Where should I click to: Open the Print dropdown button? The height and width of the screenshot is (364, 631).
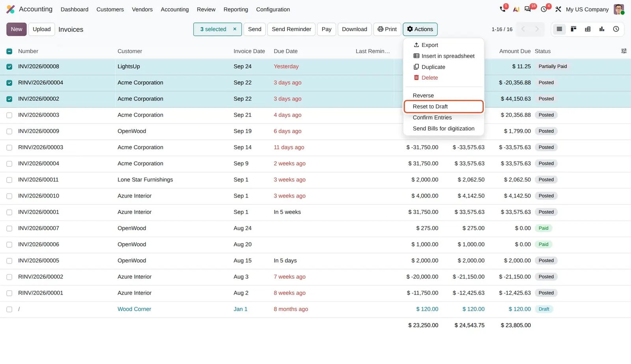coord(387,29)
